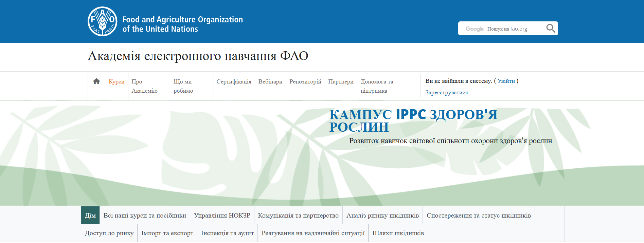Go to the home icon in navigation
This screenshot has height=243, width=644.
pyautogui.click(x=96, y=81)
